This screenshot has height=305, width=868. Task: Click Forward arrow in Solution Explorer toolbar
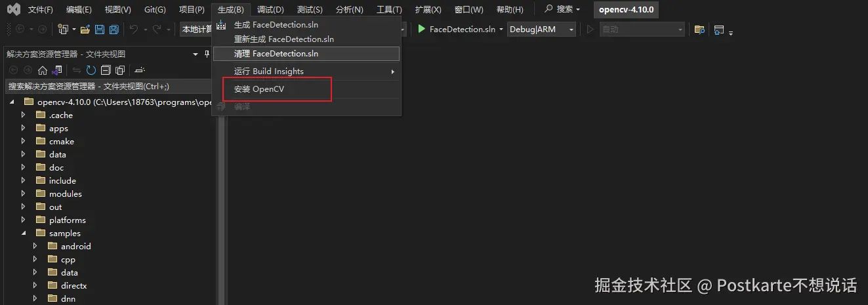click(28, 70)
